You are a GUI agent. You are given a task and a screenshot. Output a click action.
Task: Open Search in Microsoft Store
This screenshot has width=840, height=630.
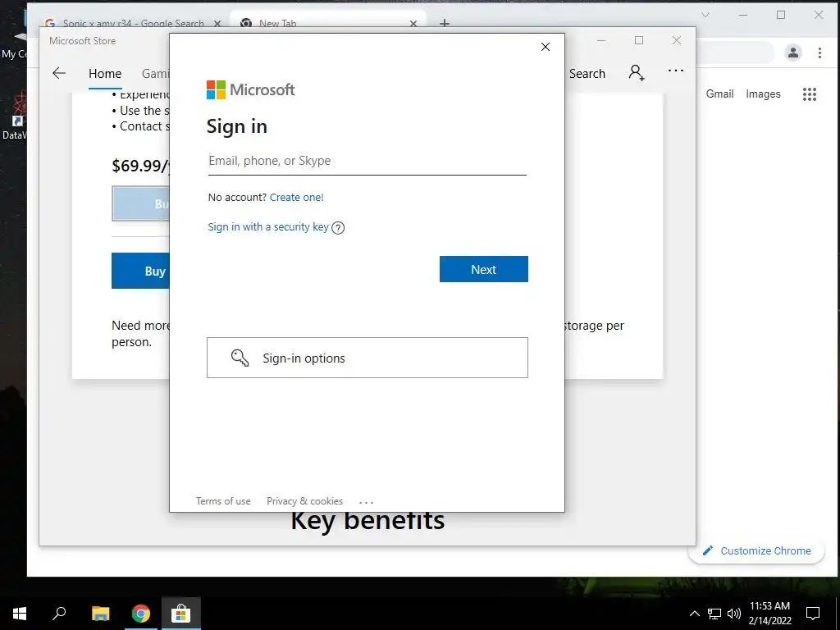click(x=587, y=74)
